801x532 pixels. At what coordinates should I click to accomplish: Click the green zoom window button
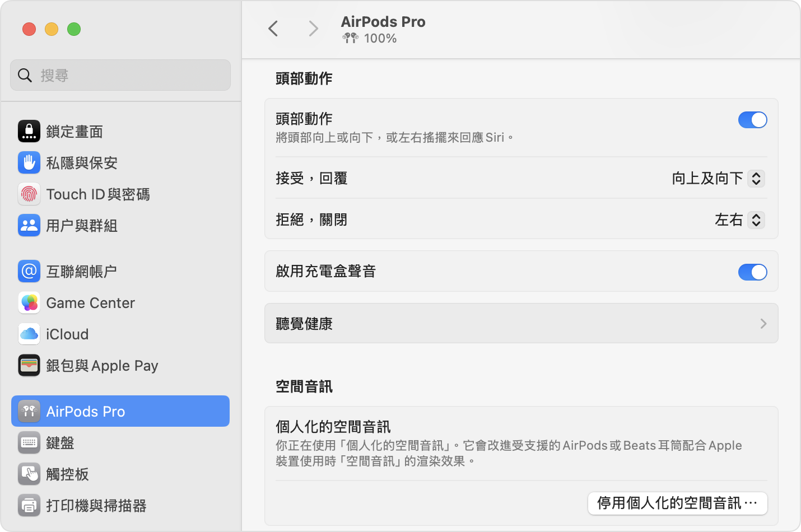[x=74, y=29]
